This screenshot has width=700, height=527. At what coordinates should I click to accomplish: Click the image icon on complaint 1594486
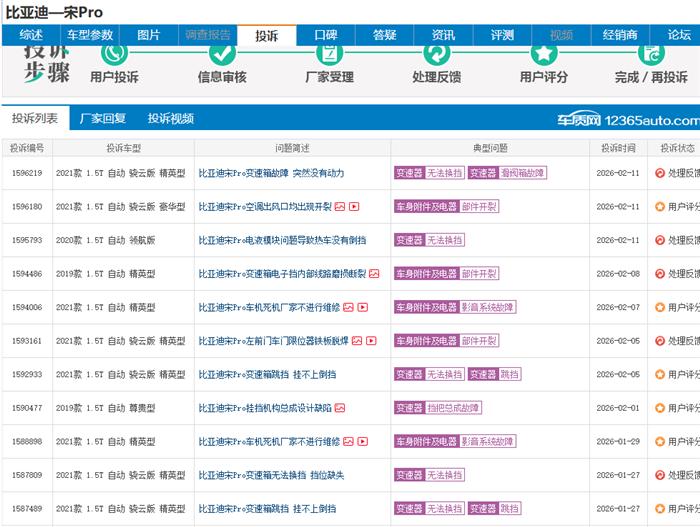374,274
